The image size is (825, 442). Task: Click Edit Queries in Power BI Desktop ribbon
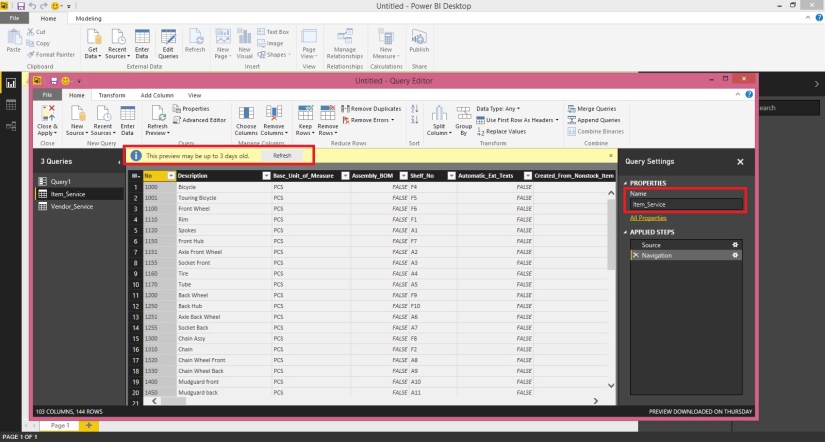coord(168,45)
